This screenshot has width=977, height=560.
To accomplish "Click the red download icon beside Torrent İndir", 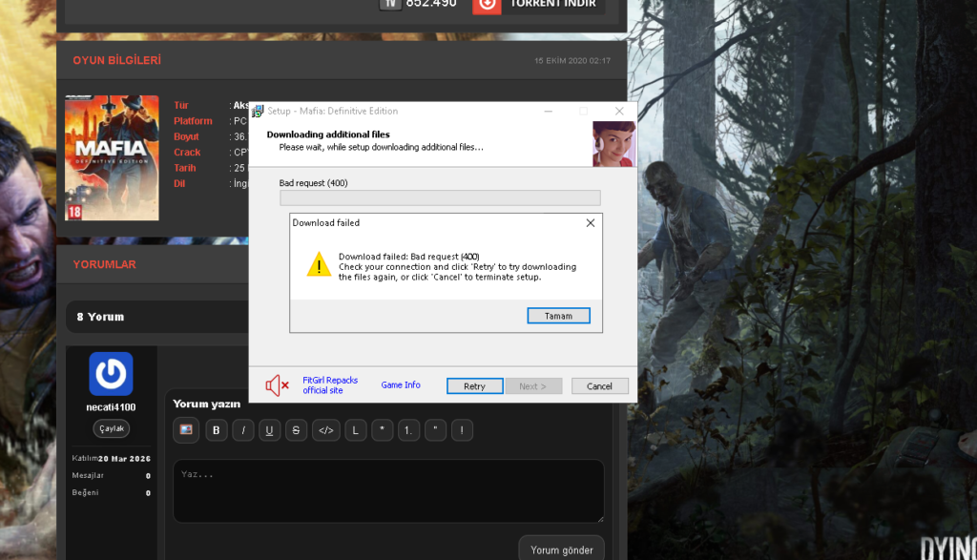I will tap(487, 5).
